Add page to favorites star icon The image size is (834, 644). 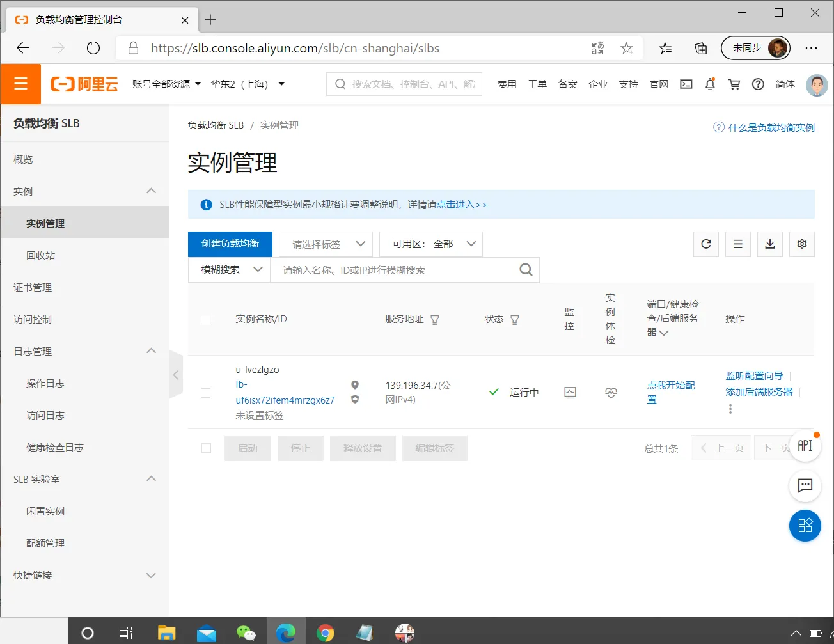pos(627,49)
